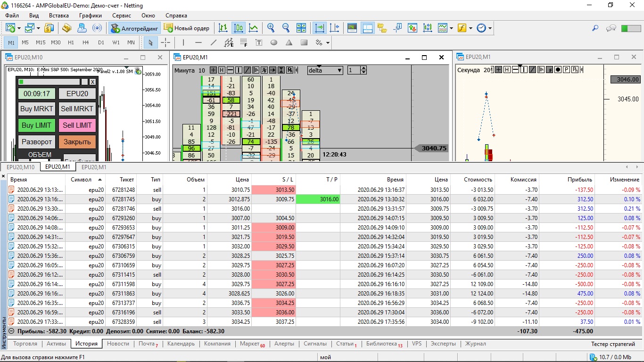Select the text label drawing tool
Viewport: 644px width, 362px height.
pyautogui.click(x=259, y=42)
